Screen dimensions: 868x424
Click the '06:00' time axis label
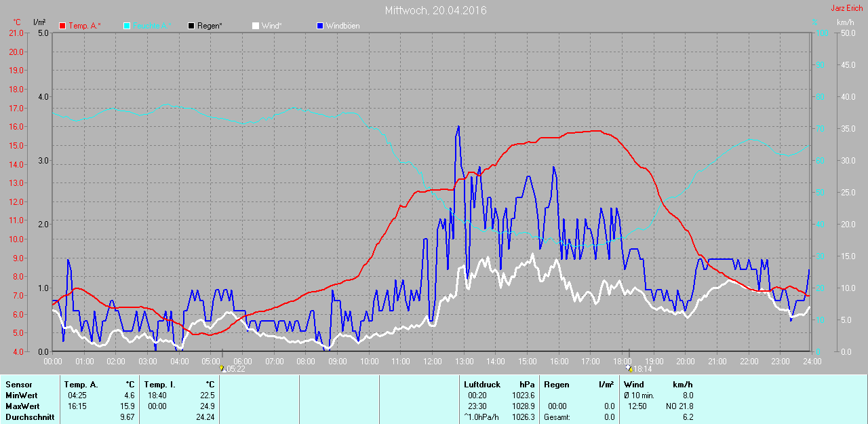click(x=242, y=361)
